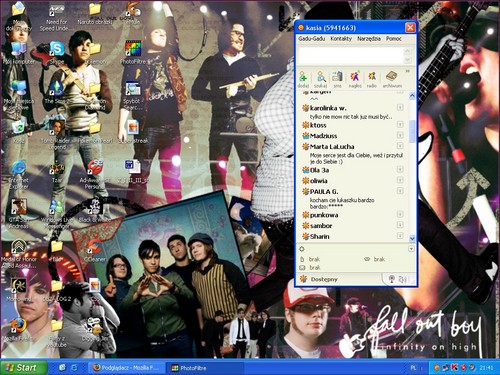Click the dodaj add-contact icon
The height and width of the screenshot is (375, 500).
[303, 79]
